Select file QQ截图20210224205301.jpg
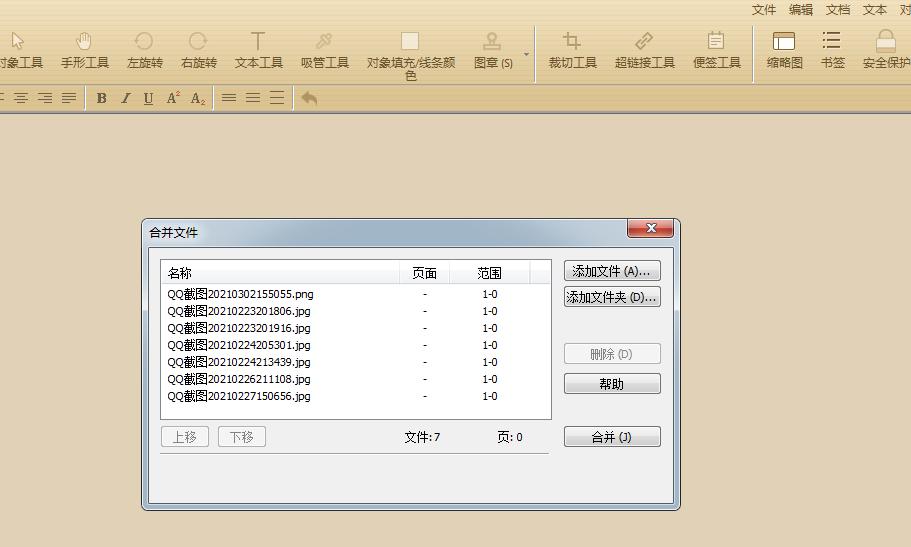Screen dimensions: 911x547 239,345
